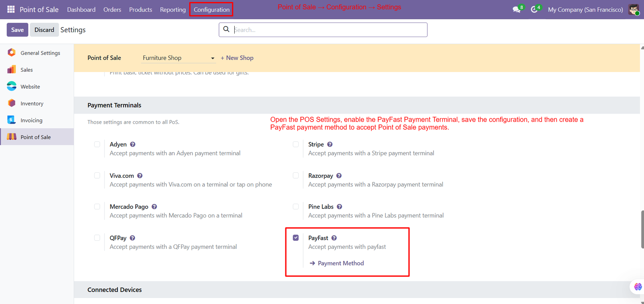
Task: Go to the Point of Sale app title
Action: [39, 10]
